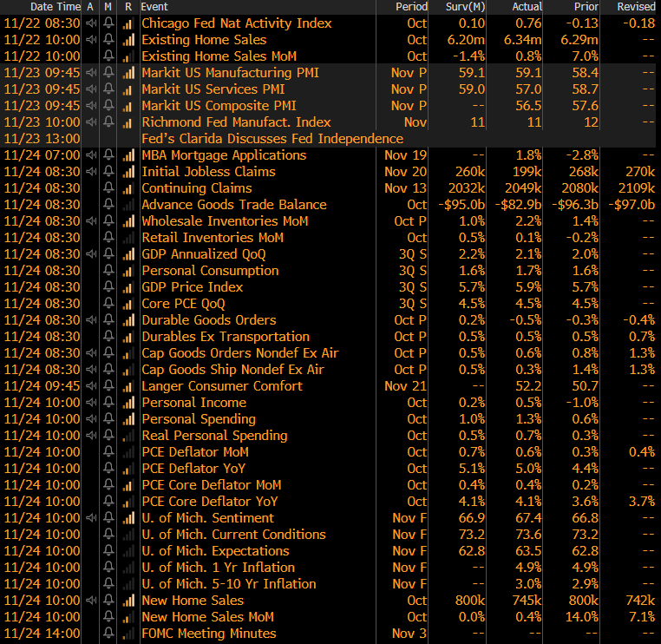
Task: Open relevance bars icon for GDP Annualized QoQ
Action: (128, 254)
